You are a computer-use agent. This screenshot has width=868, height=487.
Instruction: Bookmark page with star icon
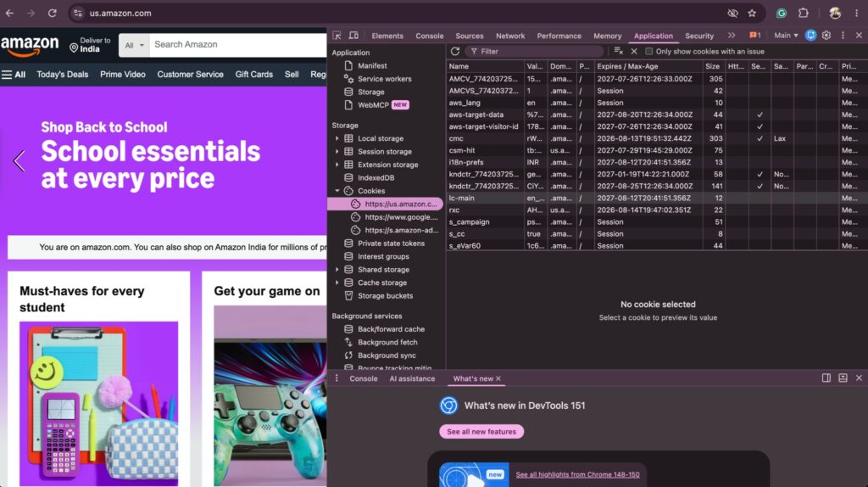click(751, 14)
